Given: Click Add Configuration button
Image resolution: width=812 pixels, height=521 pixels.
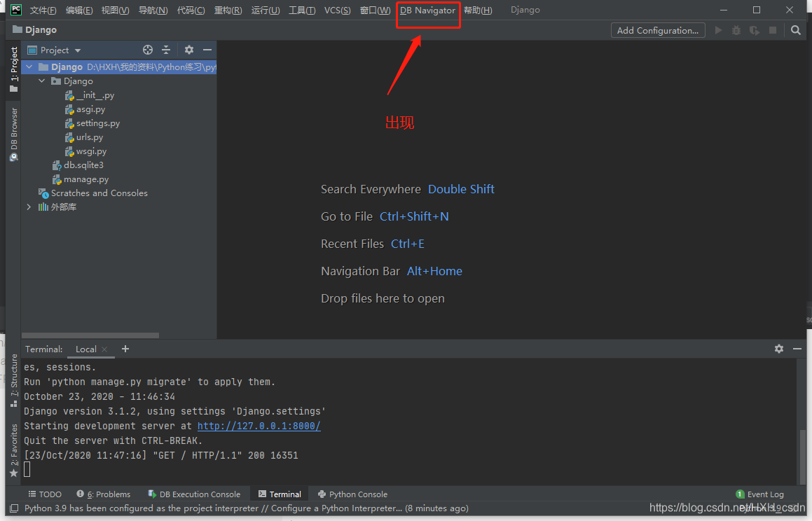Looking at the screenshot, I should pyautogui.click(x=658, y=31).
